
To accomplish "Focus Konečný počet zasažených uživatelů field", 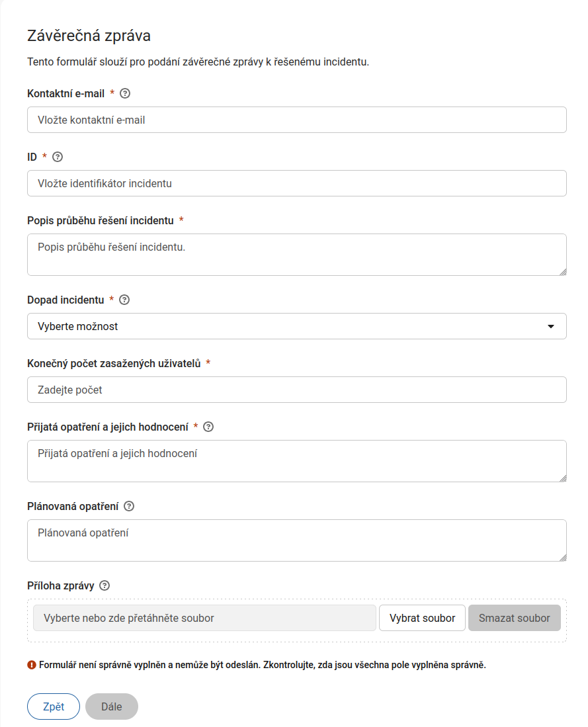I will click(x=297, y=390).
